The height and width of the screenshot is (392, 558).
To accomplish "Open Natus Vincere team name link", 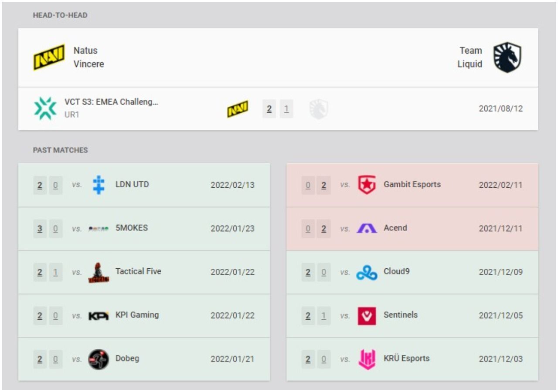I will (88, 57).
